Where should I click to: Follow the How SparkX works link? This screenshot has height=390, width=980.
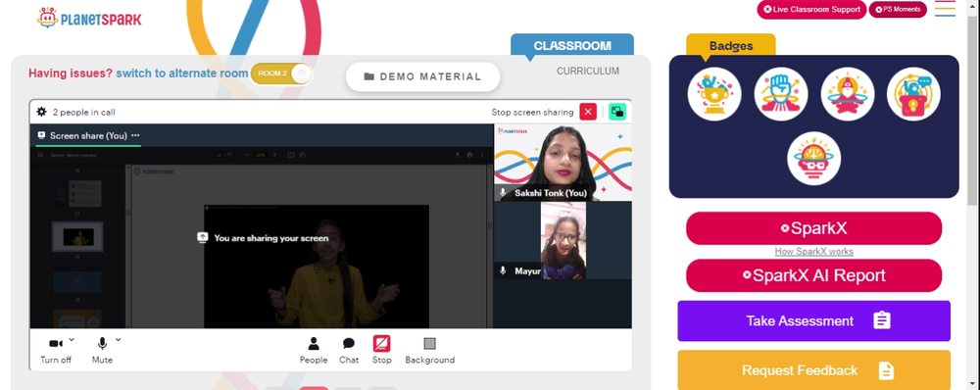(x=813, y=252)
